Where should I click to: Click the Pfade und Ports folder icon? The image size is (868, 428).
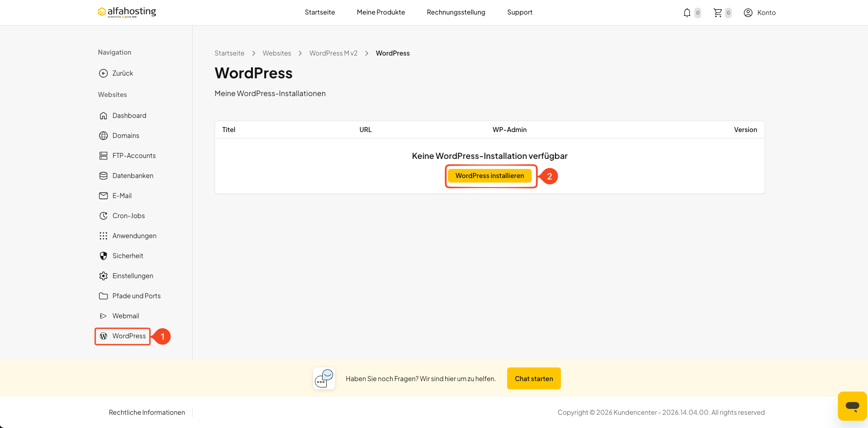(x=103, y=296)
